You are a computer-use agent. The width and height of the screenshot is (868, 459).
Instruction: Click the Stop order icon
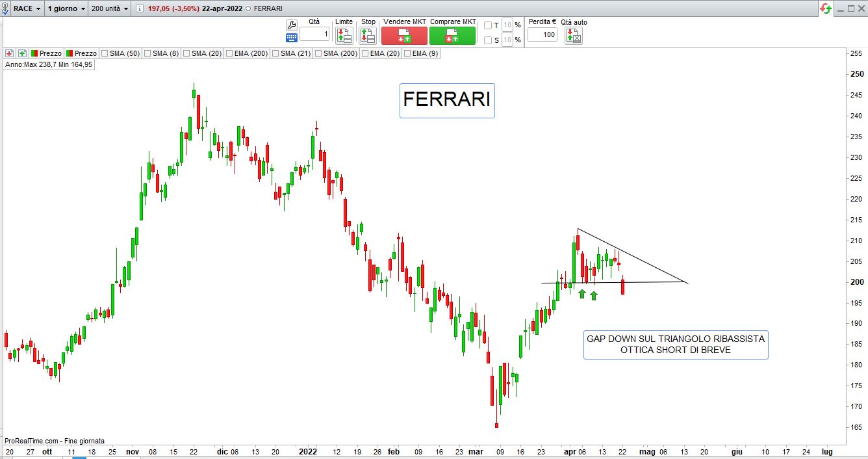(x=368, y=36)
